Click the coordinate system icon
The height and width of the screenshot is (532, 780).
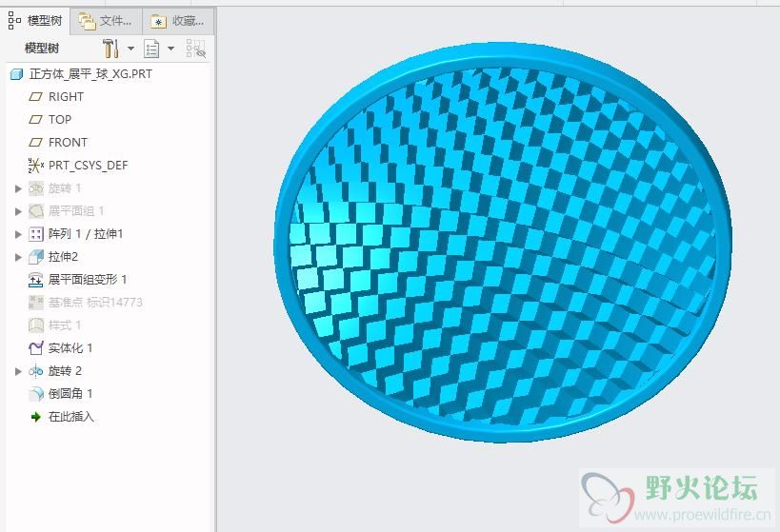click(x=36, y=165)
